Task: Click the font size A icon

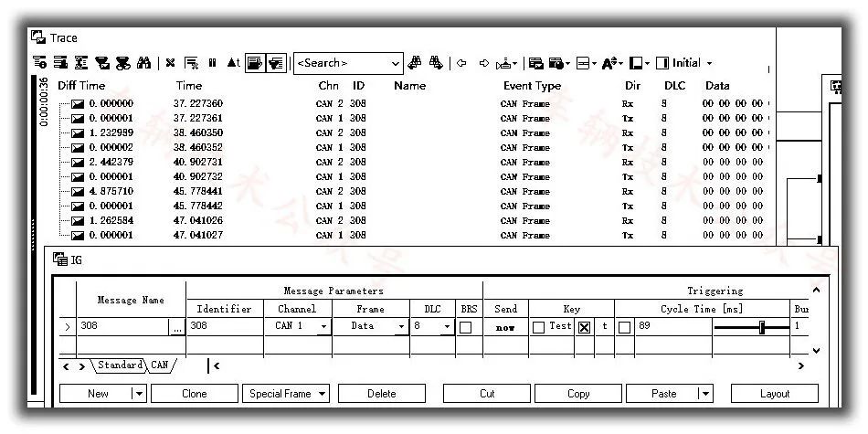Action: point(609,63)
